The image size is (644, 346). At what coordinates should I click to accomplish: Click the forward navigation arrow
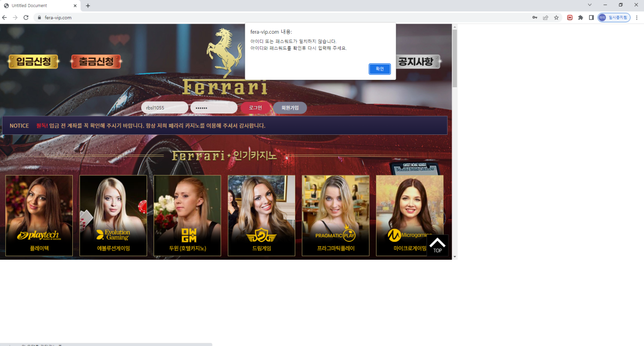[x=15, y=17]
